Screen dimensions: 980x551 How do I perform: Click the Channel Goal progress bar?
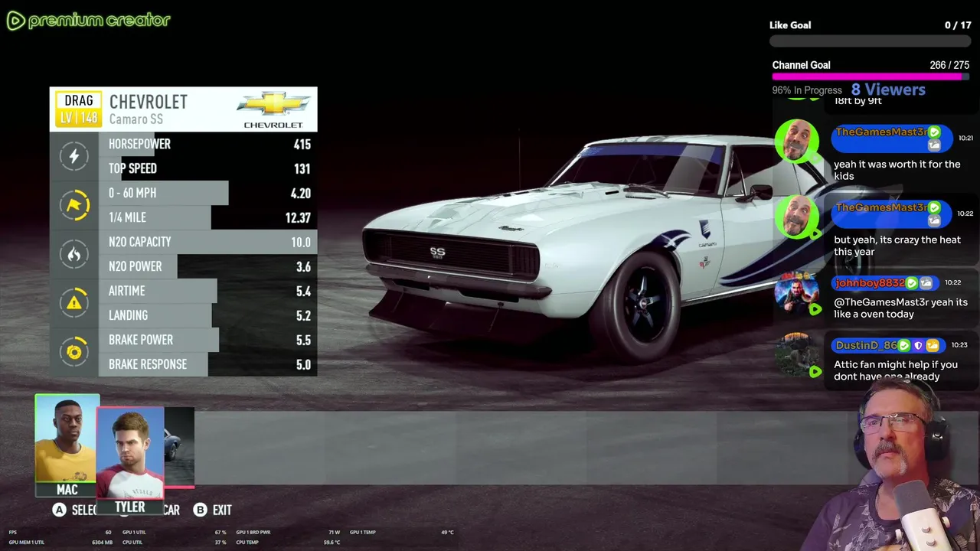871,77
